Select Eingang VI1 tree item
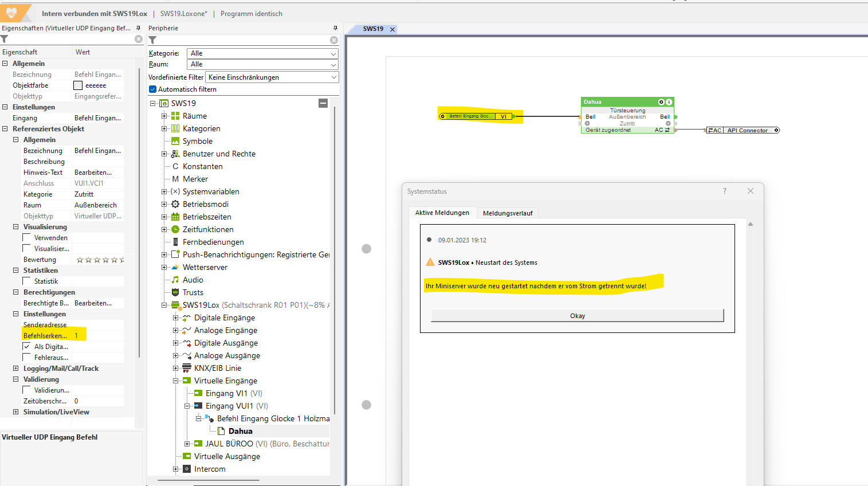 [234, 393]
